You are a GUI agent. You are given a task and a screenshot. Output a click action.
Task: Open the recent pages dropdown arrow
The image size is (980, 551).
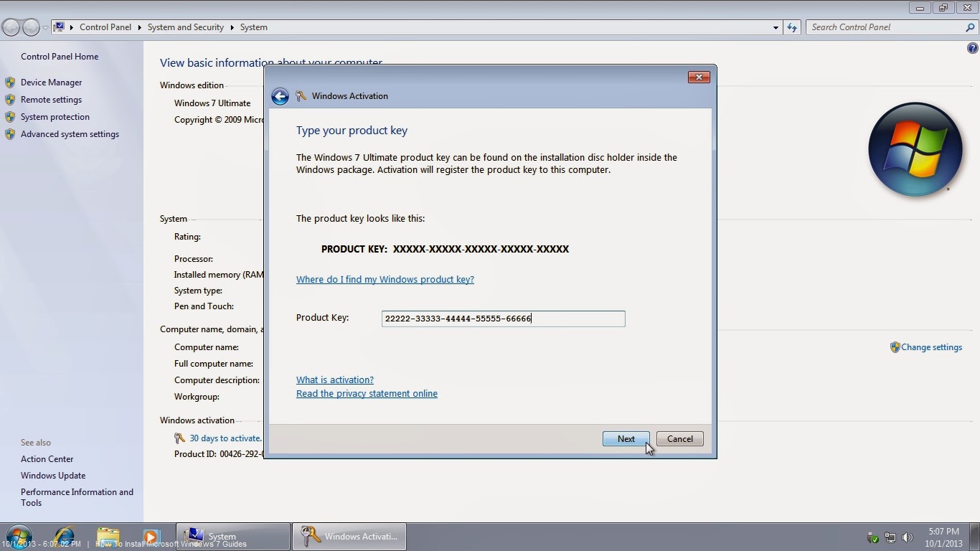(x=45, y=27)
